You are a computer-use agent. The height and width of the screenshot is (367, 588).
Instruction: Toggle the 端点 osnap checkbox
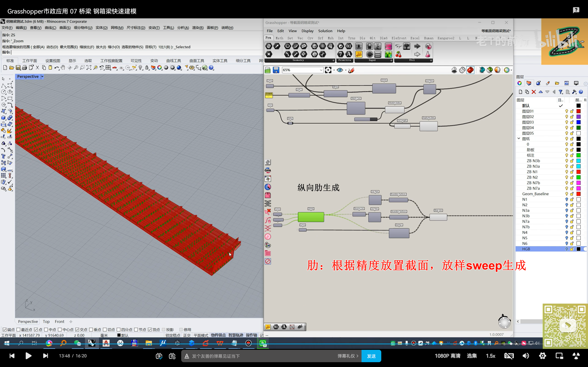(4, 329)
